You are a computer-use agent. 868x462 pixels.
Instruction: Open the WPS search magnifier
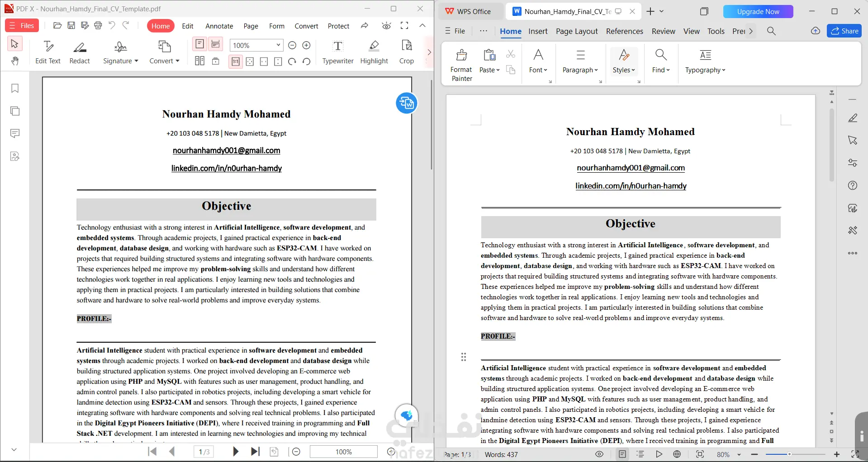click(772, 31)
